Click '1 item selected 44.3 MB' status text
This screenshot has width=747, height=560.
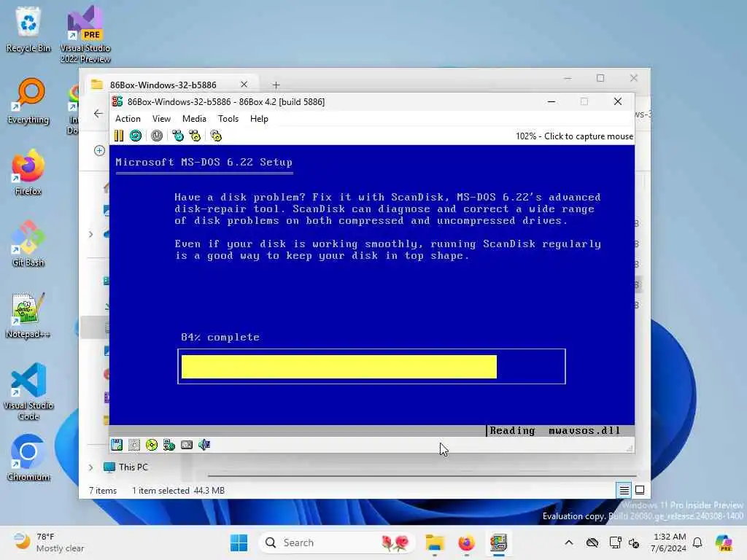coord(178,491)
